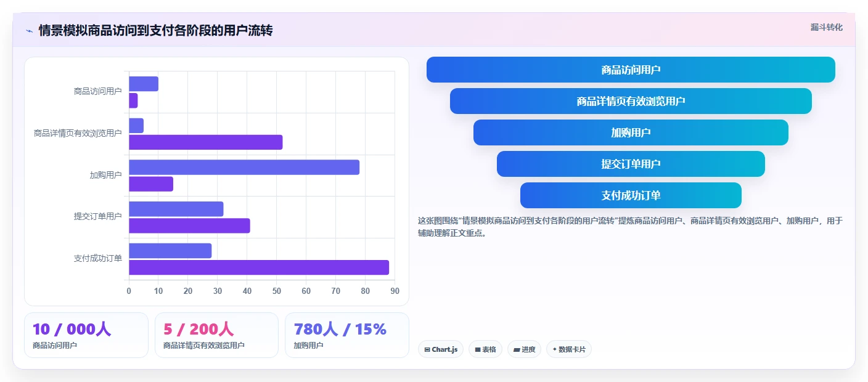Click the blue bar for 商品访问用户
Screen dimensions: 868x382
144,84
